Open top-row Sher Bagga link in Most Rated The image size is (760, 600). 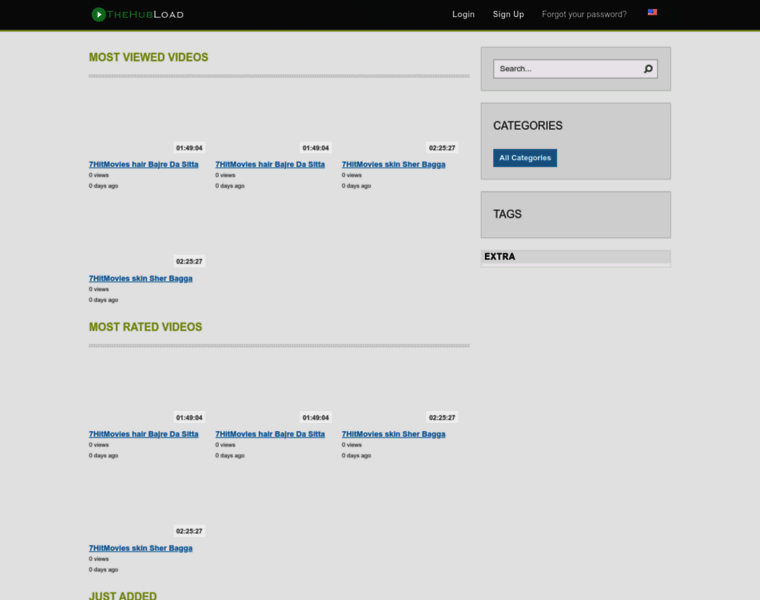394,434
